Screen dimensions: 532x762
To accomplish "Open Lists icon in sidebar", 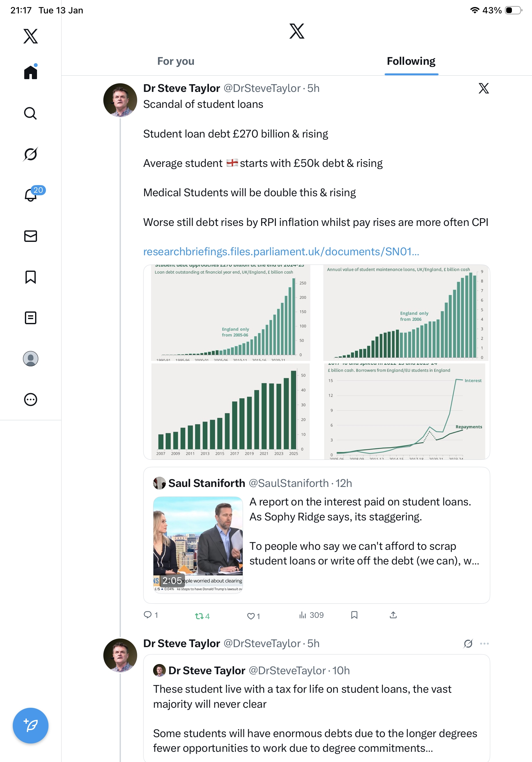I will 31,317.
